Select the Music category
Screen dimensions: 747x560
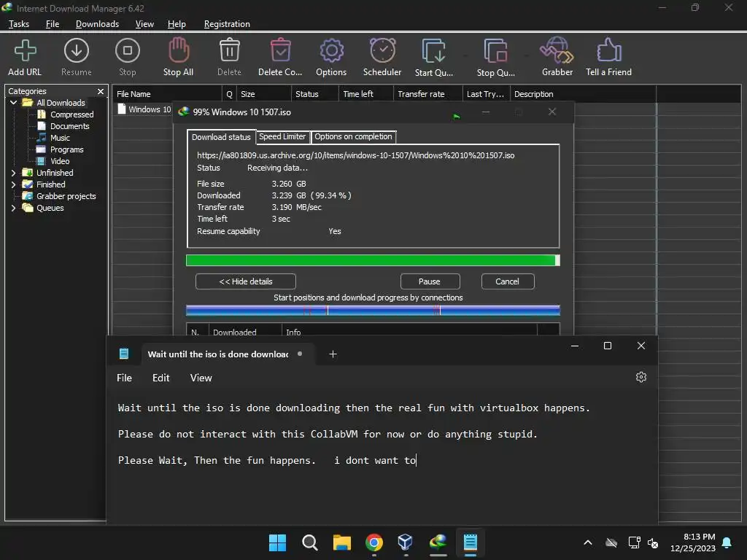(x=60, y=138)
